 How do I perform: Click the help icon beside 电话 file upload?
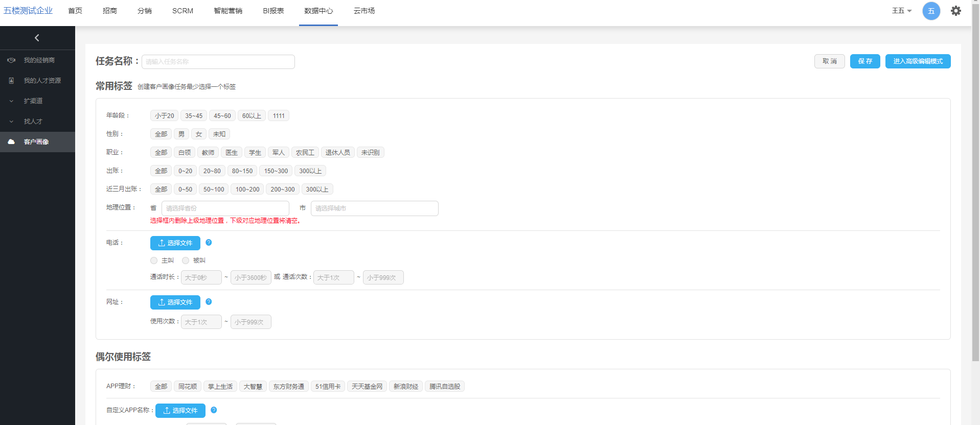pos(209,243)
